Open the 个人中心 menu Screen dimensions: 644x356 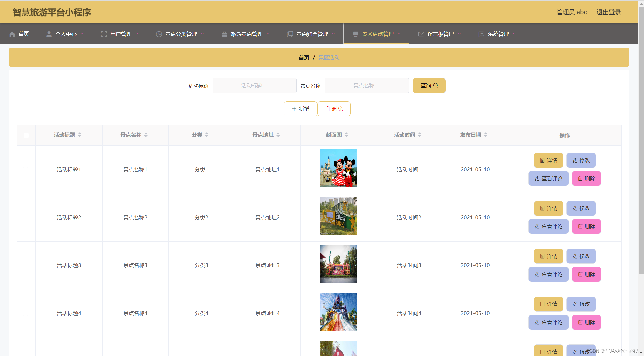64,34
